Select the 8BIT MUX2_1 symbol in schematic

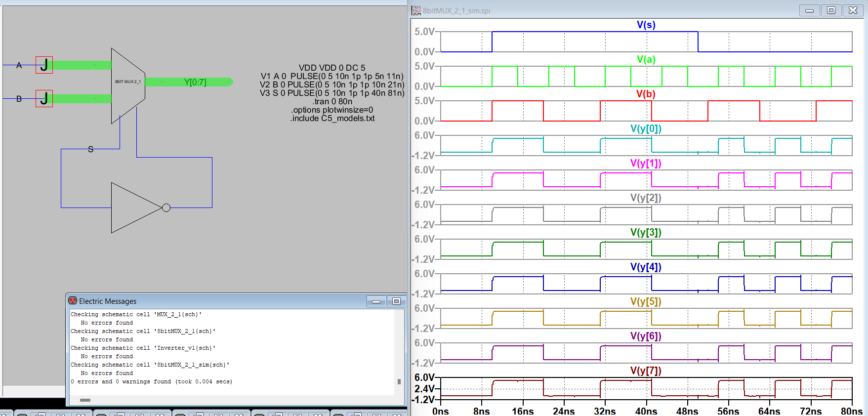[x=128, y=86]
